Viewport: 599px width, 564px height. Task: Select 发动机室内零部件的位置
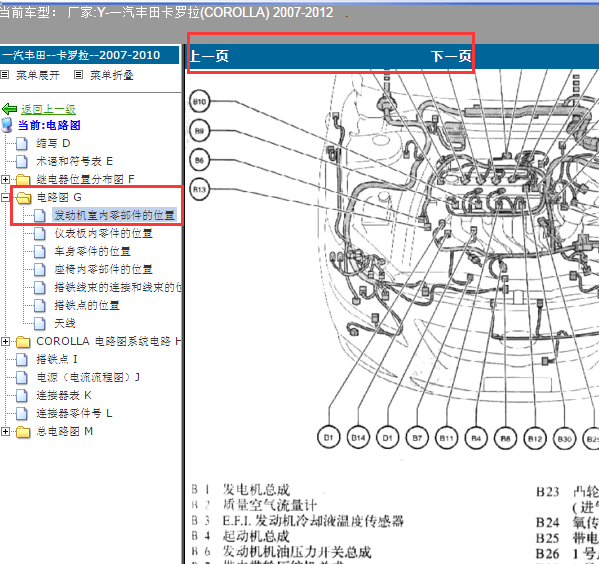pos(114,215)
